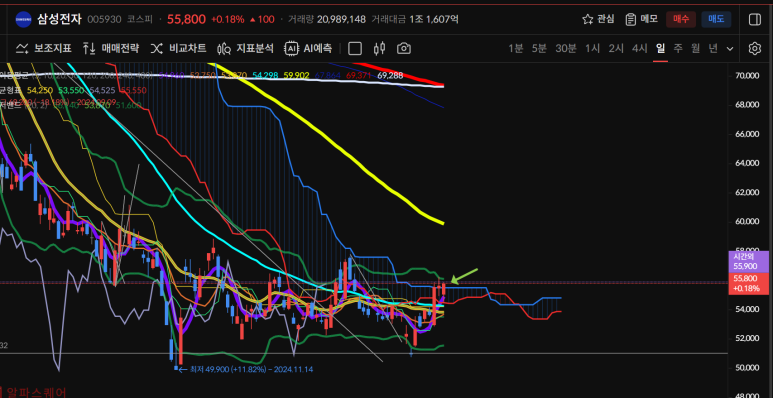773x398 pixels.
Task: Select the 일 daily timeframe
Action: [661, 48]
